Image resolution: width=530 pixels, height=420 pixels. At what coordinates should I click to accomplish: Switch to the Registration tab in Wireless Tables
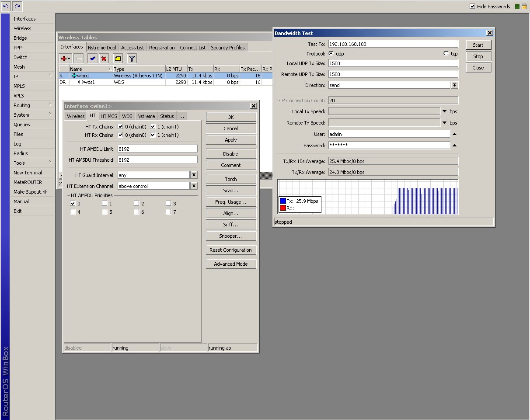[162, 48]
